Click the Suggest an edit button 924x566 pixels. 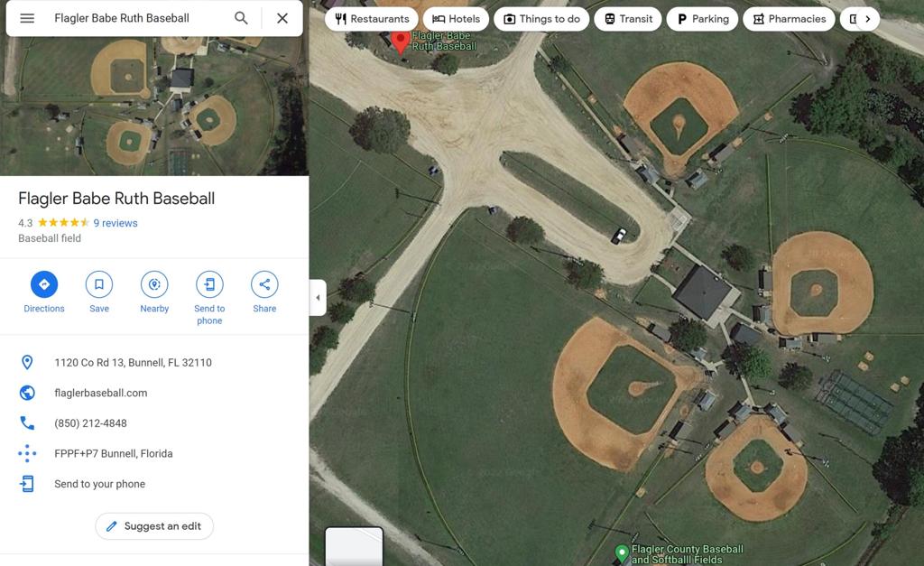pyautogui.click(x=154, y=526)
